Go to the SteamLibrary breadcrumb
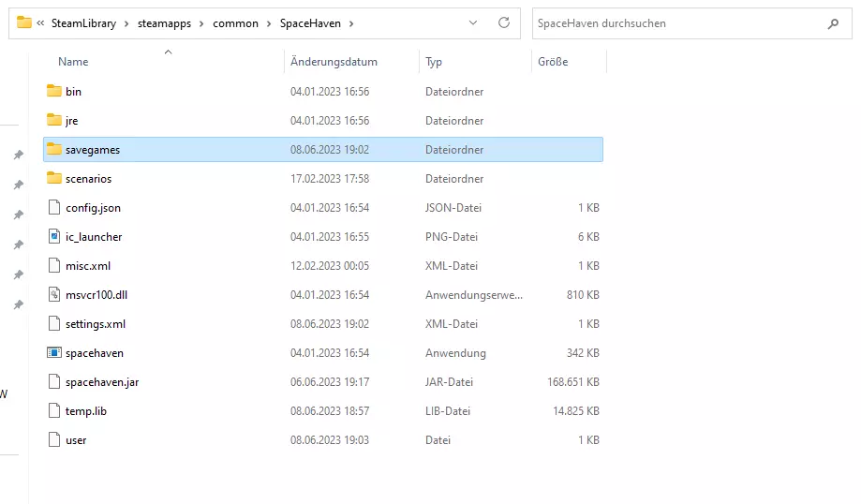This screenshot has width=861, height=504. click(84, 23)
